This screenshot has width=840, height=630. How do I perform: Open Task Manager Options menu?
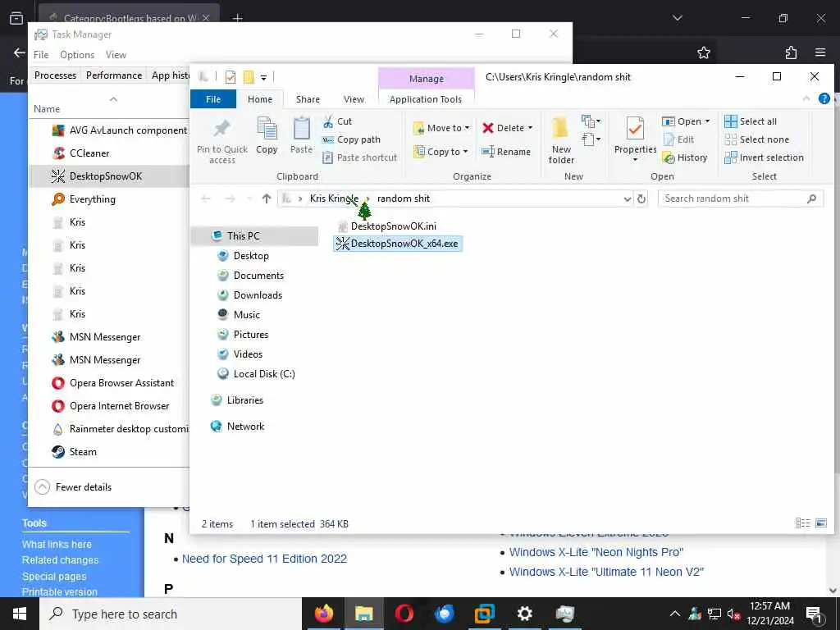pos(77,55)
